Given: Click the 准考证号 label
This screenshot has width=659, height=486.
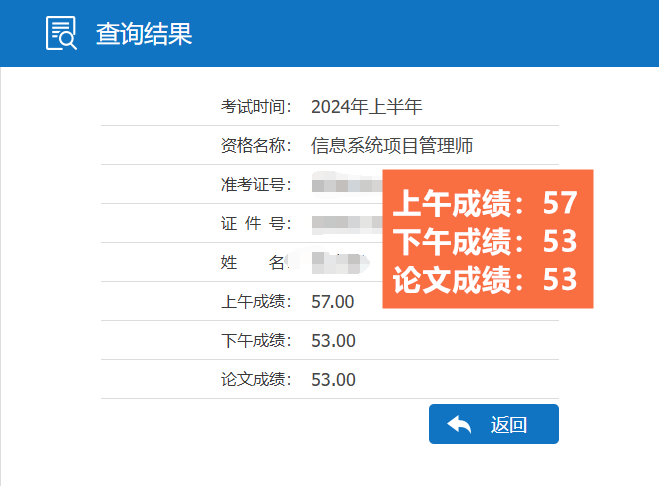Looking at the screenshot, I should [256, 185].
